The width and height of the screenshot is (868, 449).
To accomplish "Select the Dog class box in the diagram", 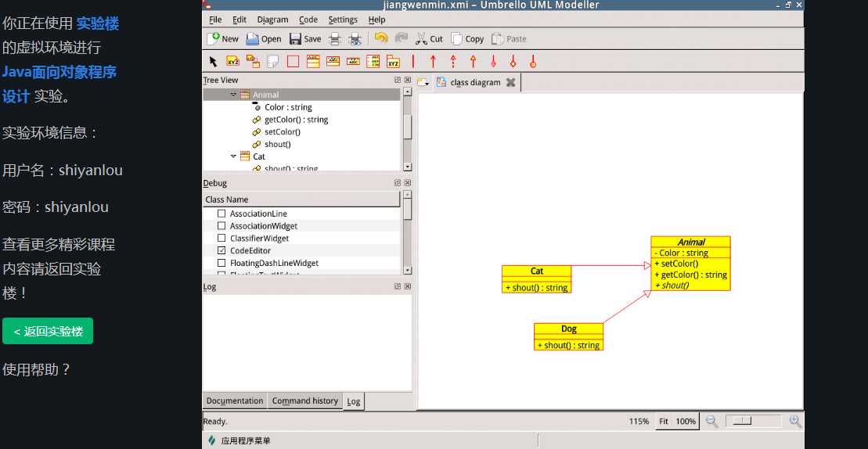I will pyautogui.click(x=568, y=336).
